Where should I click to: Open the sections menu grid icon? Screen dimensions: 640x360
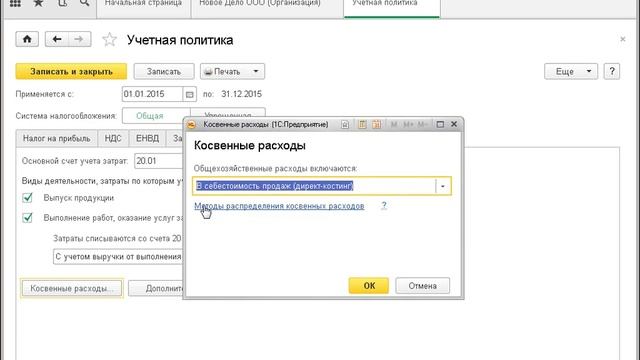[x=15, y=3]
